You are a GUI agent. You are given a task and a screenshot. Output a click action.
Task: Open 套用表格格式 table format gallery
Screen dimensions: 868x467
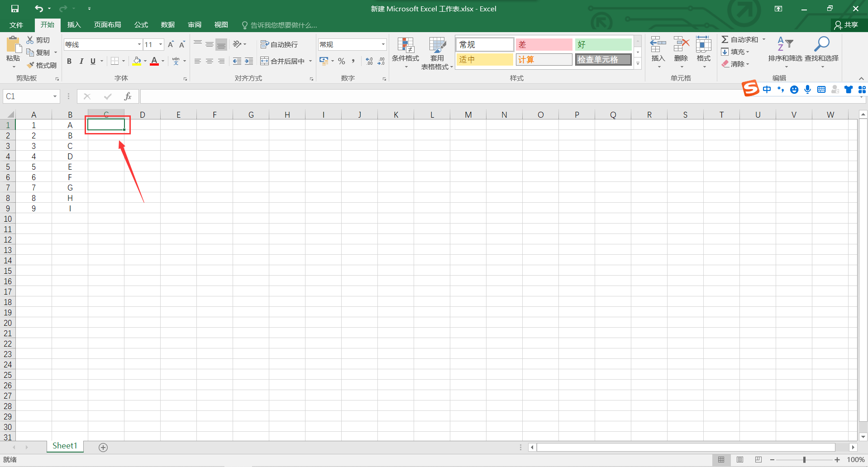click(437, 53)
